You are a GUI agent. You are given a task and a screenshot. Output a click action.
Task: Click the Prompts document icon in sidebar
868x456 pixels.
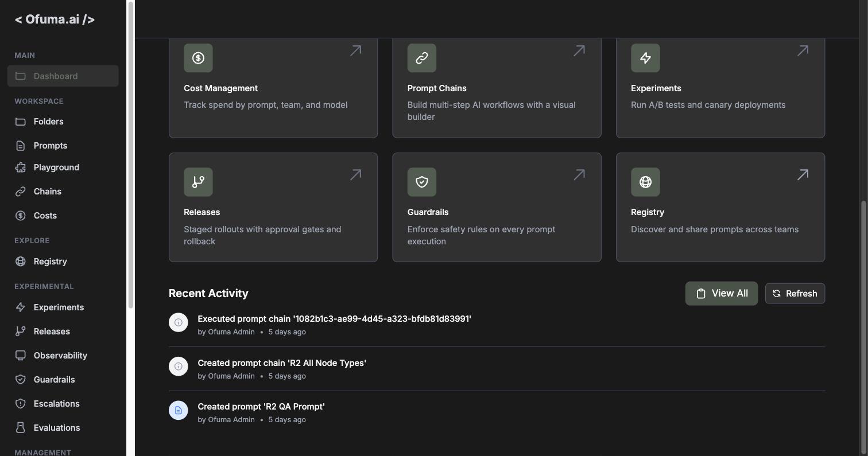(21, 146)
